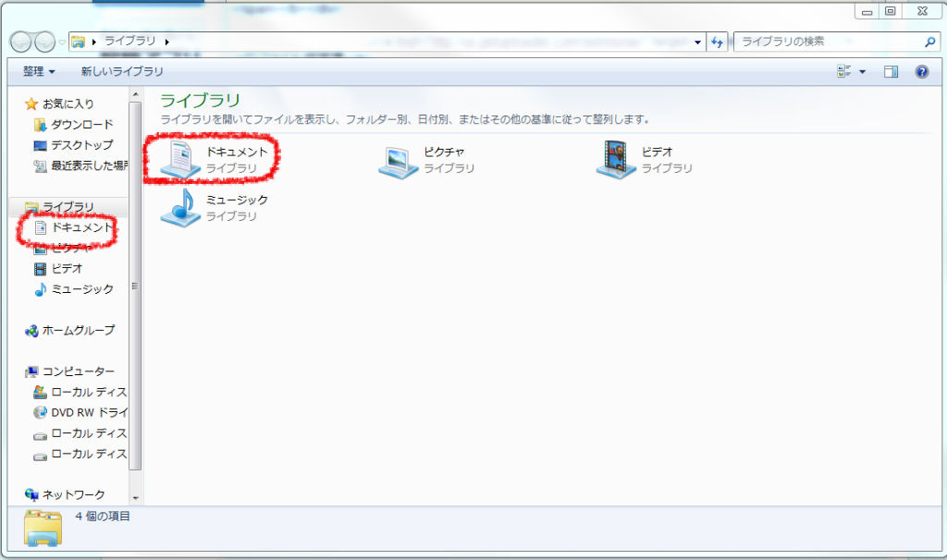
Task: Toggle the preview pane button
Action: 891,72
